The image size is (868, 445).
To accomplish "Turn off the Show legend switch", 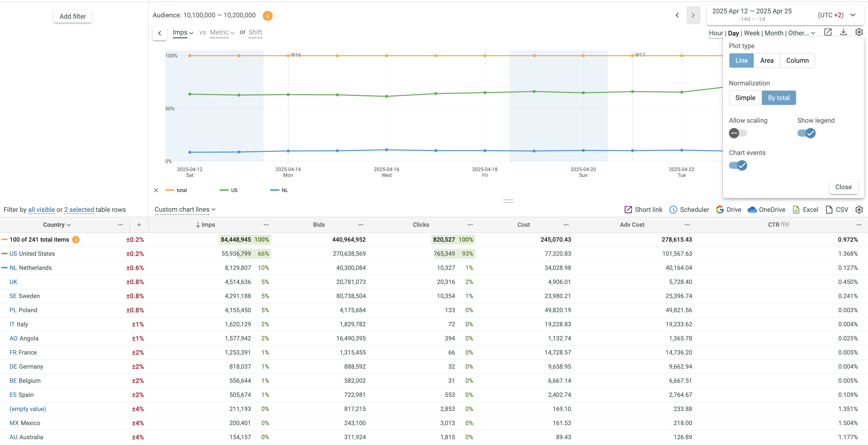I will point(806,133).
